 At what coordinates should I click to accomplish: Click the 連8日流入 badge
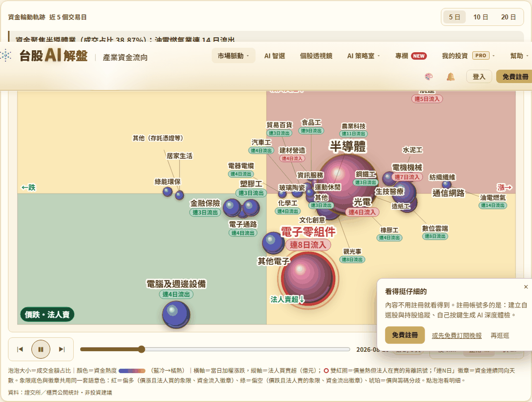[x=308, y=245]
